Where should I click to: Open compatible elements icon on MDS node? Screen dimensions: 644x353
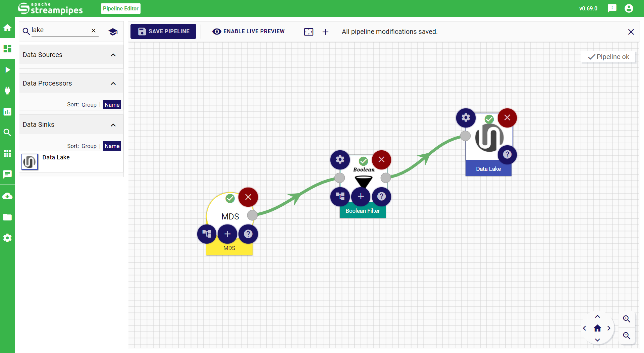(207, 234)
